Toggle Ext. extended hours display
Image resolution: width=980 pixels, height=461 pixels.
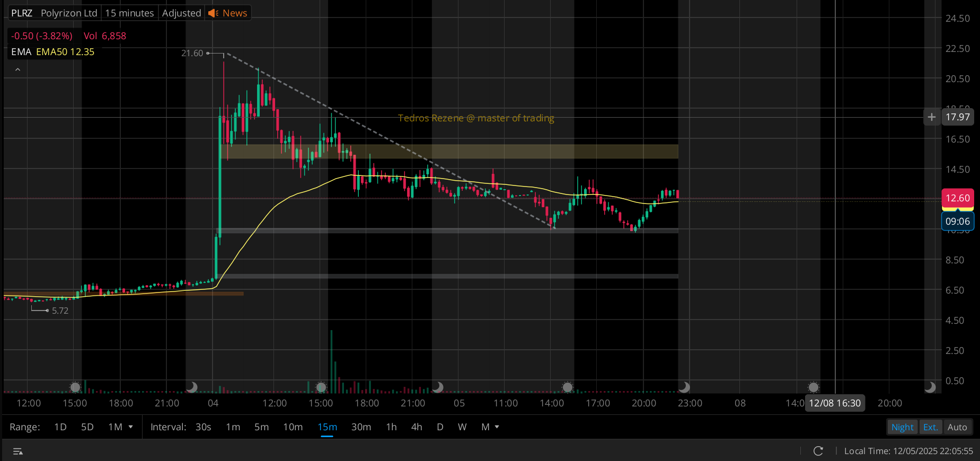[930, 427]
